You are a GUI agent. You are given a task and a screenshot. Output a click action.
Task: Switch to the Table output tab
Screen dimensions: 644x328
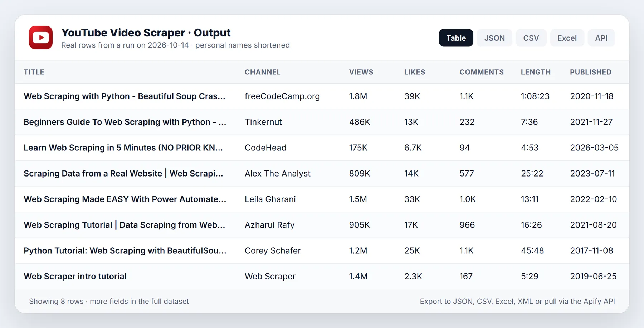tap(456, 38)
